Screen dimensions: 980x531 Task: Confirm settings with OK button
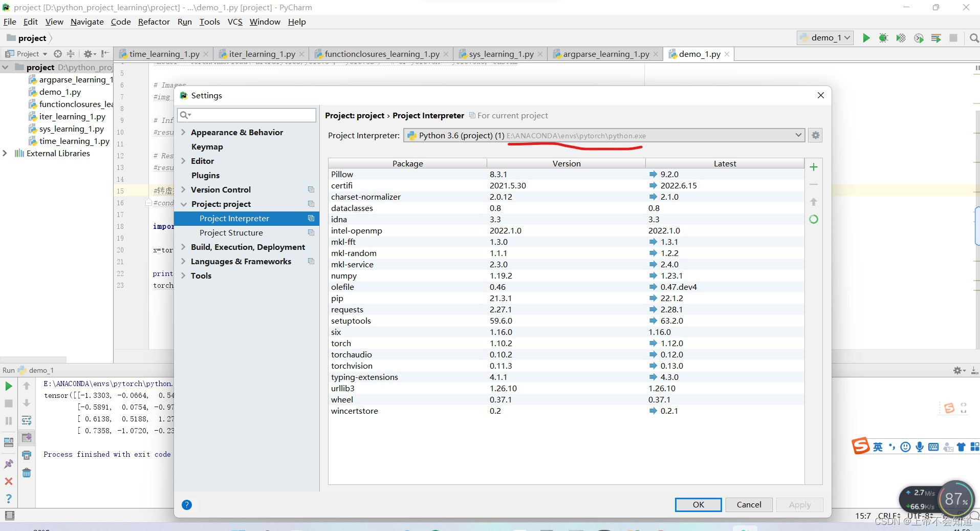698,504
